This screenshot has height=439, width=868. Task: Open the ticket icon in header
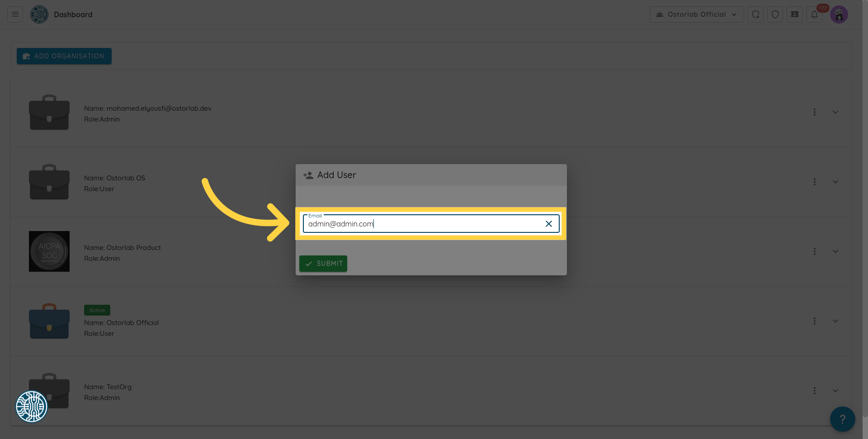tap(794, 14)
